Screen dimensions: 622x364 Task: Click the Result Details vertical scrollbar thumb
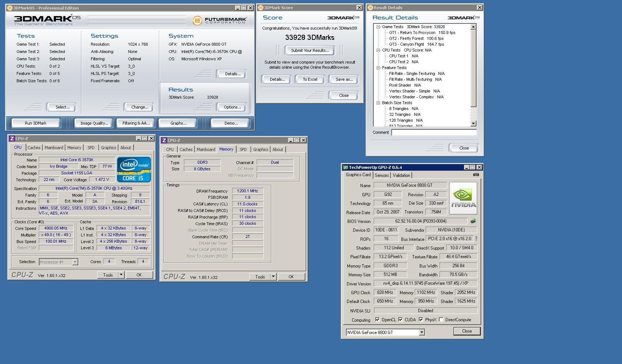click(x=474, y=68)
